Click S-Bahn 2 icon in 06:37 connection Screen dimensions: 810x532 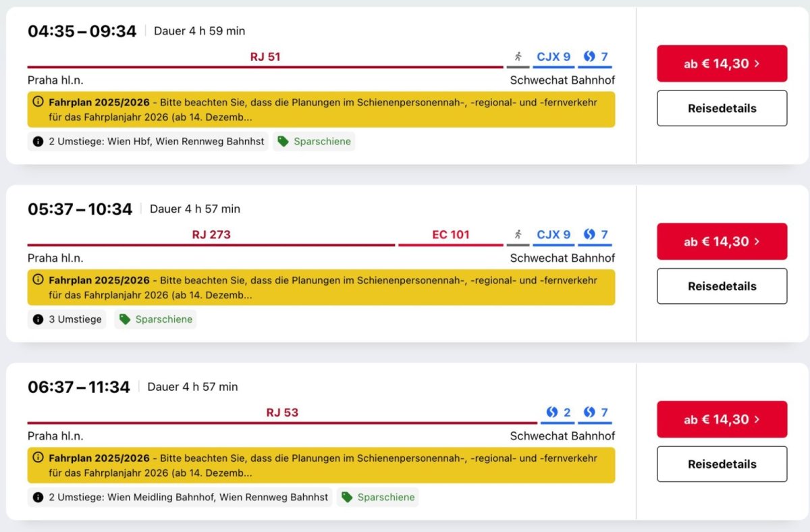click(x=552, y=413)
